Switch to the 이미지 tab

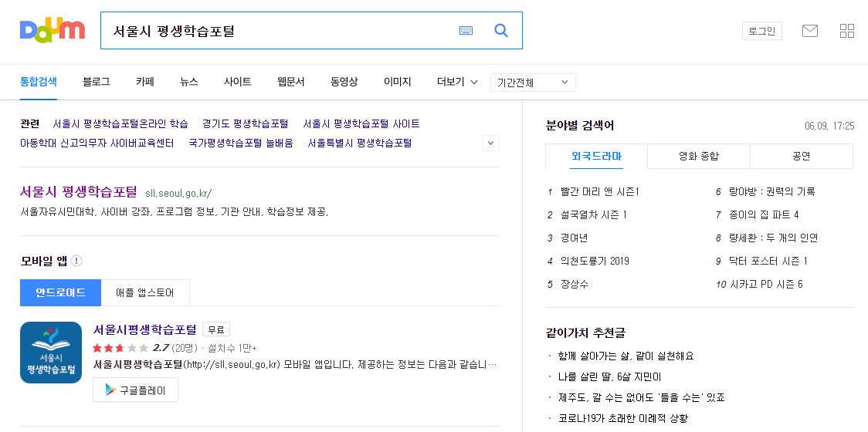click(x=398, y=82)
